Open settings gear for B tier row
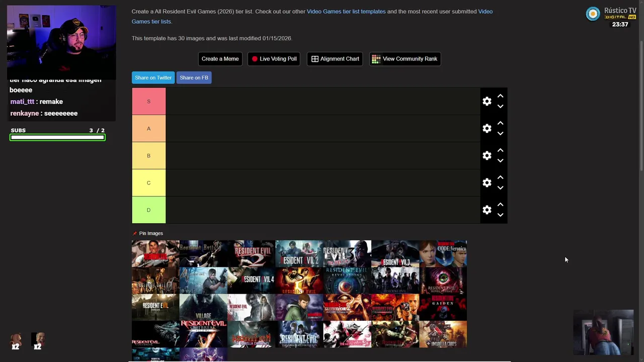 pyautogui.click(x=487, y=156)
